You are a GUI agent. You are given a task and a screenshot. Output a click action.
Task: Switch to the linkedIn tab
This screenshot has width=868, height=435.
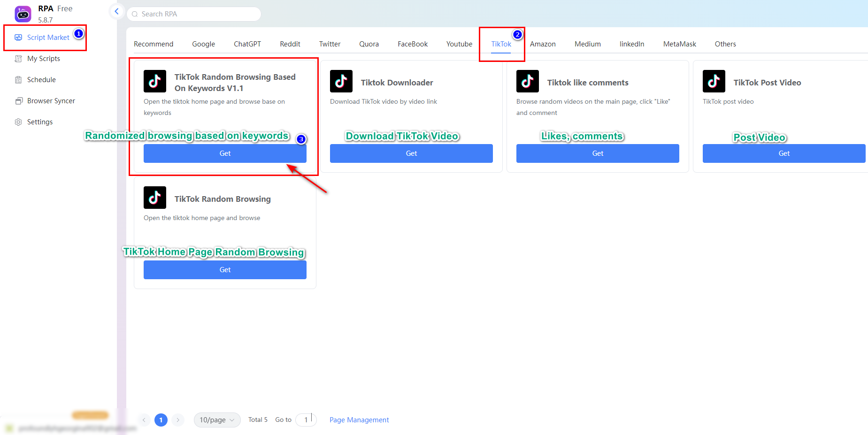point(632,44)
